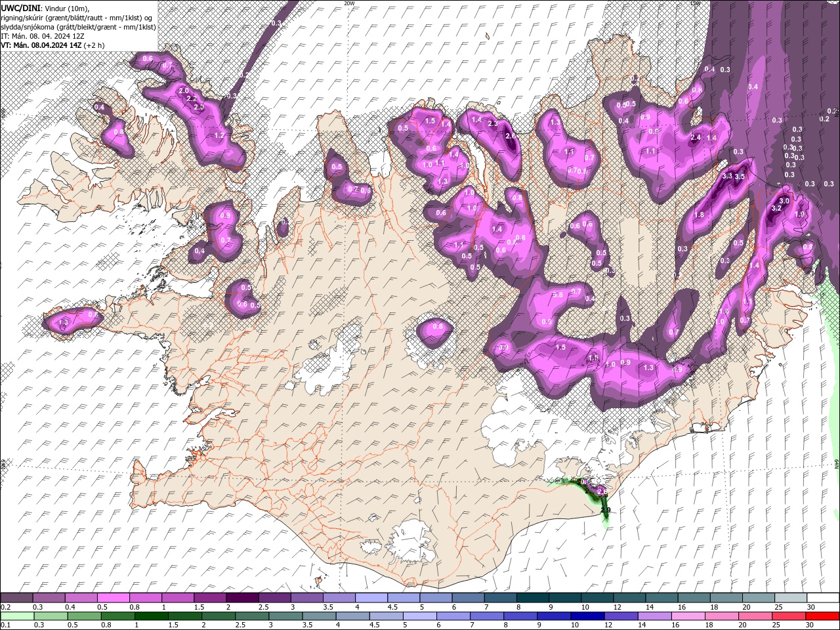Pick lower scale pale green swatch at 0.1

pos(17,616)
